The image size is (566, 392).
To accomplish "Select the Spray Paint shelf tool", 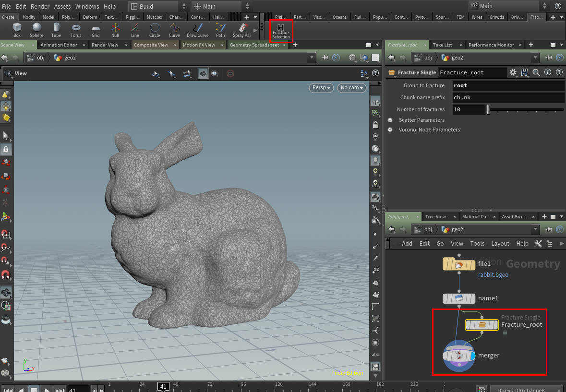I will 241,30.
